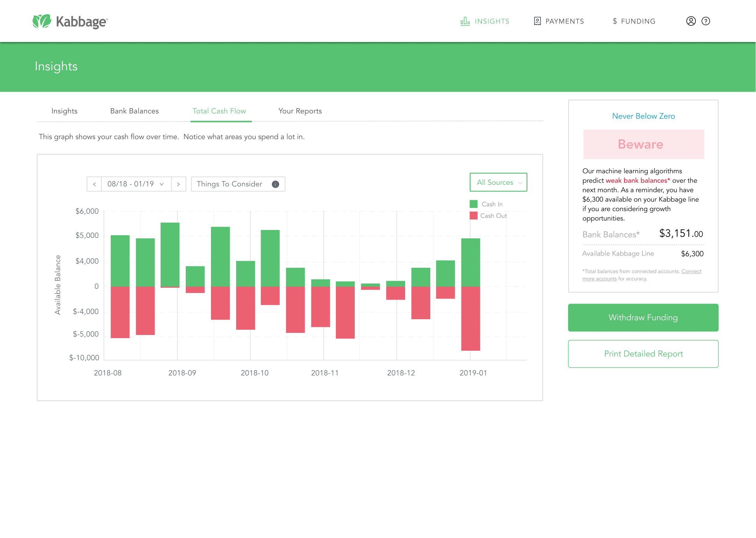756x538 pixels.
Task: Switch to Your Reports tab
Action: pyautogui.click(x=300, y=111)
